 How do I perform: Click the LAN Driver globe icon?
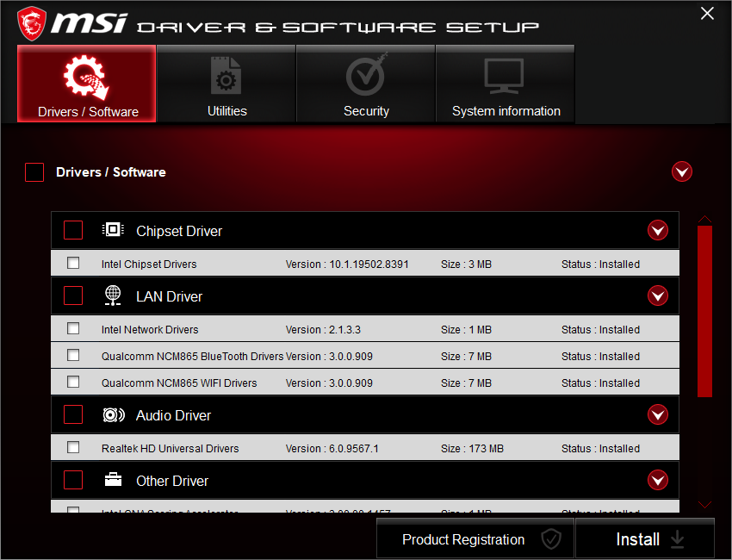click(x=113, y=295)
